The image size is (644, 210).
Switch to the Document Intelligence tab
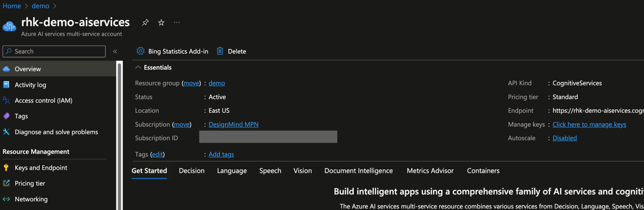(358, 171)
